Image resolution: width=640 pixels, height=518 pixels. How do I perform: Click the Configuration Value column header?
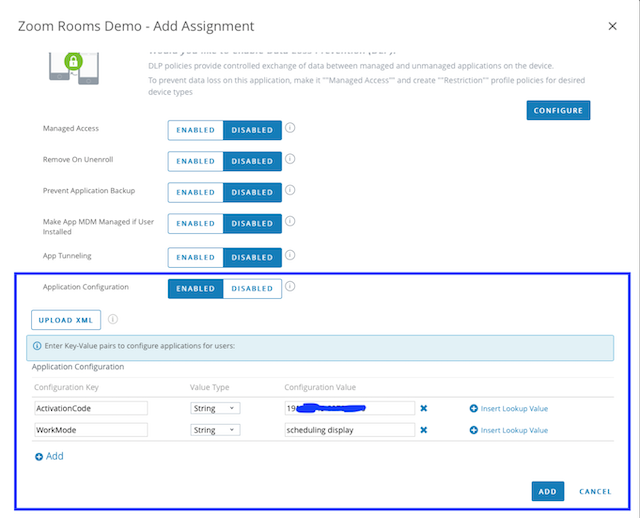[x=320, y=387]
